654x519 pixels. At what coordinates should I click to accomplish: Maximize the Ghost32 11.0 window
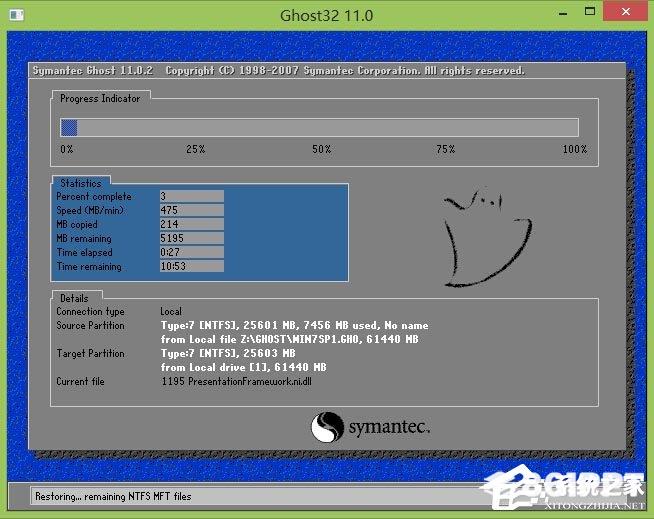tap(590, 12)
